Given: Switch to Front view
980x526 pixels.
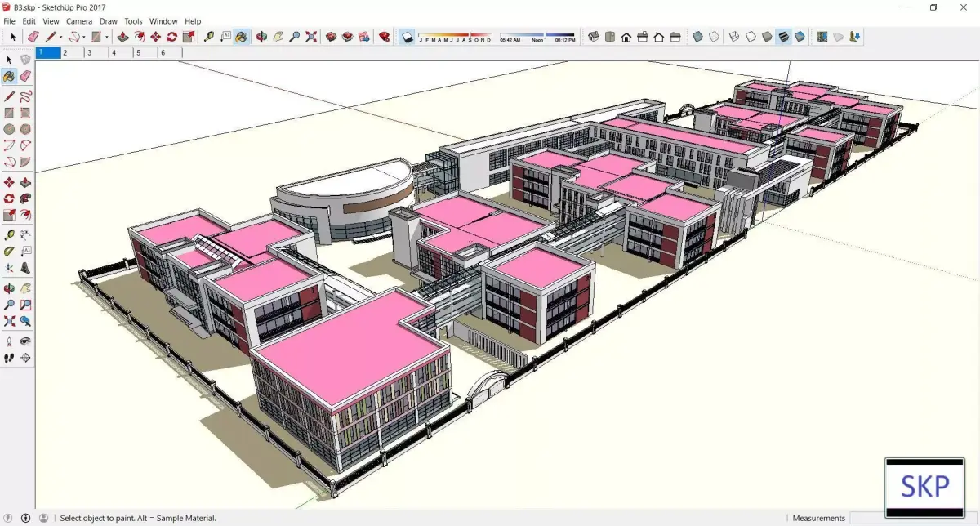Looking at the screenshot, I should pyautogui.click(x=626, y=37).
